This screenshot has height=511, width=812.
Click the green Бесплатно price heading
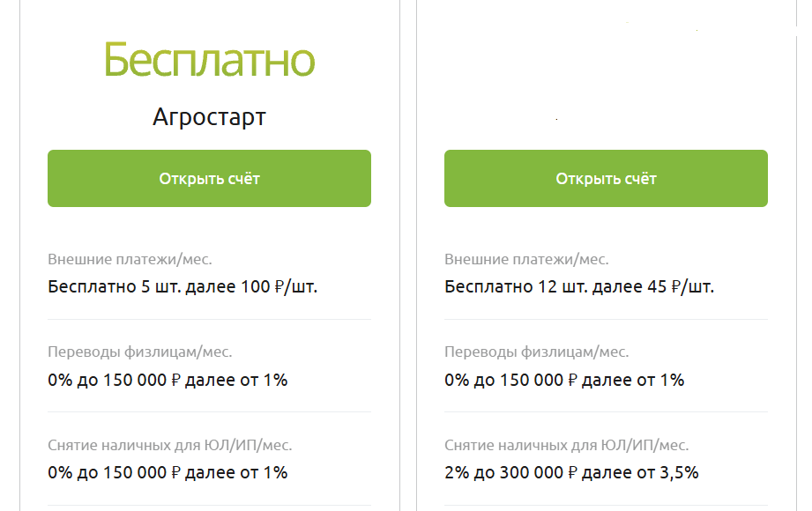pyautogui.click(x=209, y=61)
